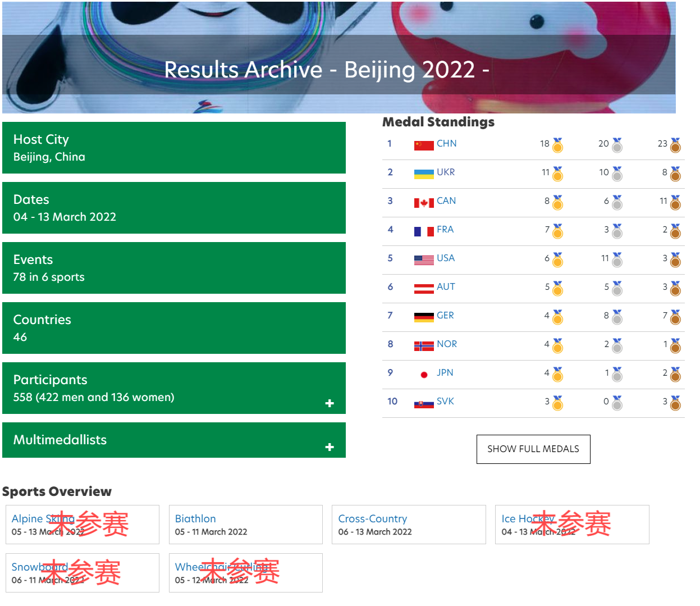Select the AUT country link
Viewport: 700px width, 606px height.
tap(446, 287)
